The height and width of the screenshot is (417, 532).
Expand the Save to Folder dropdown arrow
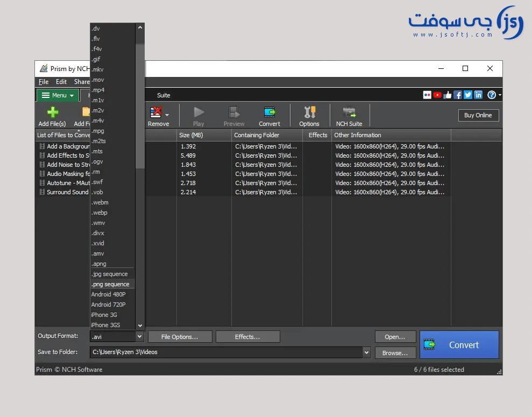(366, 352)
